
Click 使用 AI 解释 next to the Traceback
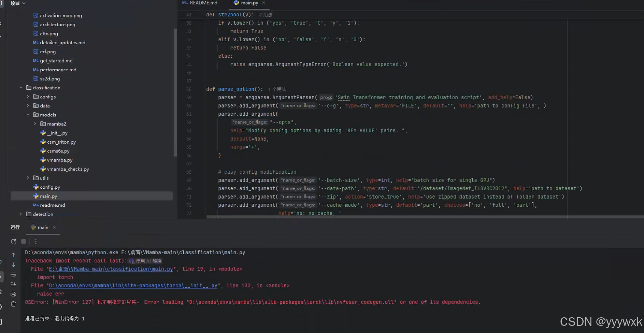(145, 261)
